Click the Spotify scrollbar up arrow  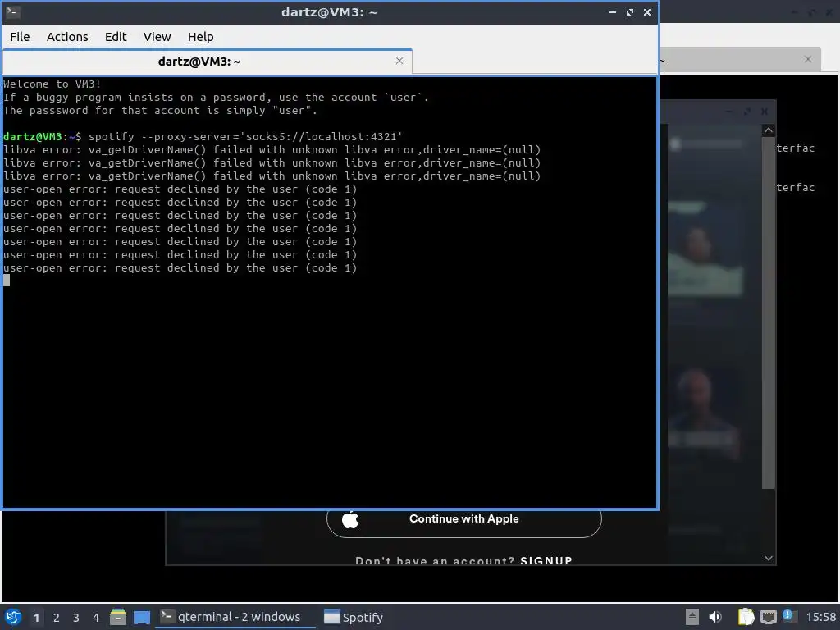(x=768, y=130)
